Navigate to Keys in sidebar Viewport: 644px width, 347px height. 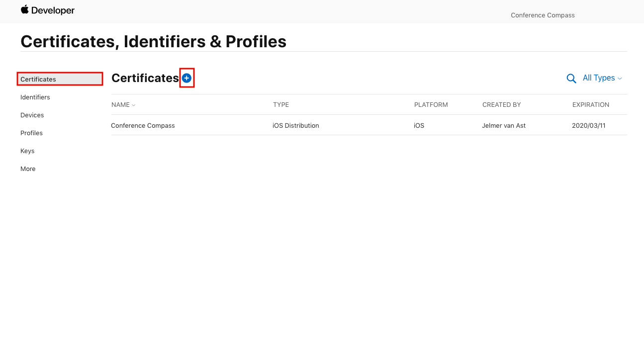[x=27, y=151]
